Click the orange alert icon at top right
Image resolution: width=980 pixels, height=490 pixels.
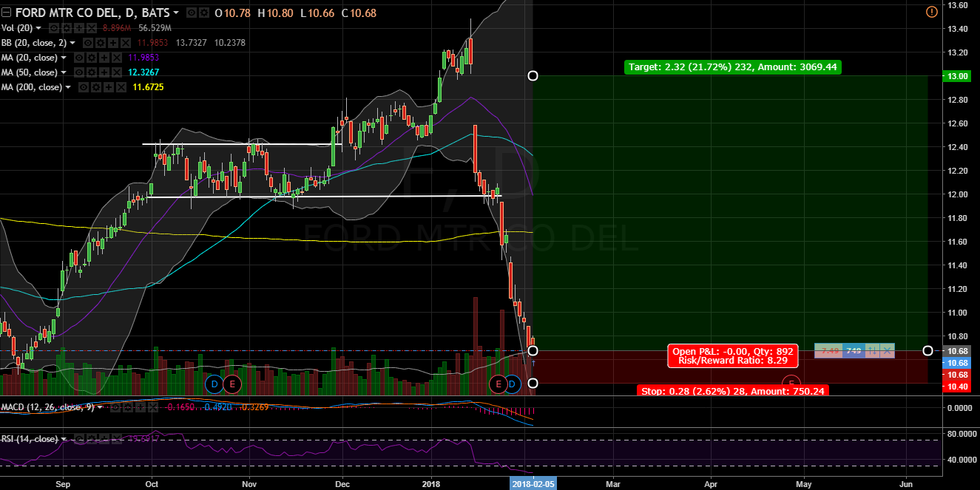(931, 12)
